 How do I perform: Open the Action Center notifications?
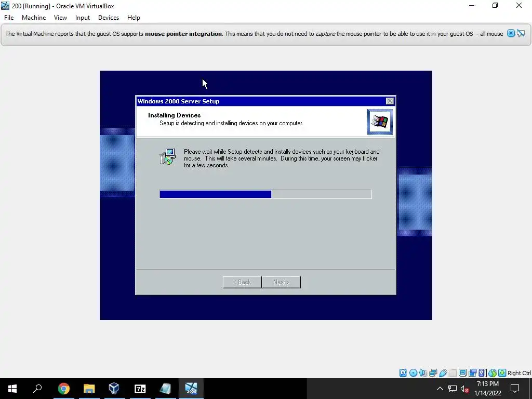(515, 389)
